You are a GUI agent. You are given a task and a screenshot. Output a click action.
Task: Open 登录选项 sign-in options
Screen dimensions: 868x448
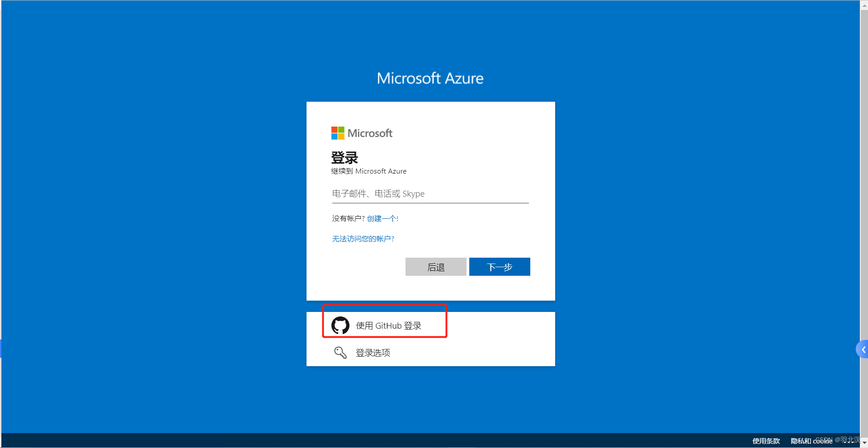430,353
